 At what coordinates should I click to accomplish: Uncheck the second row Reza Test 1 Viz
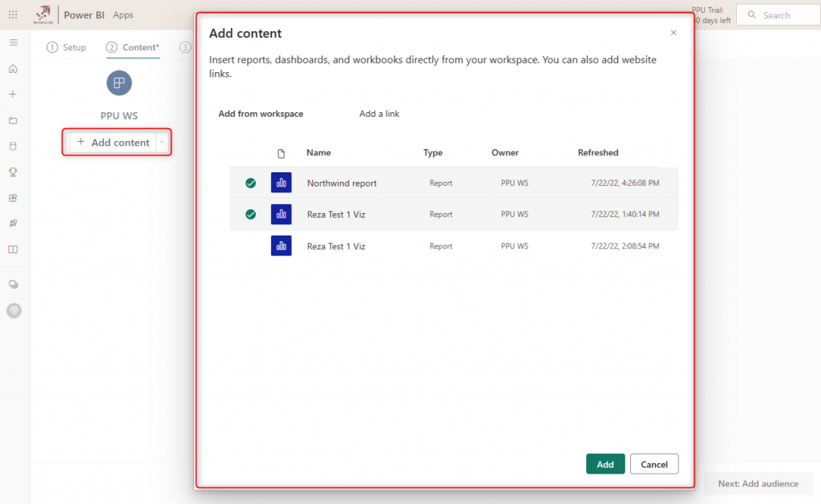251,215
